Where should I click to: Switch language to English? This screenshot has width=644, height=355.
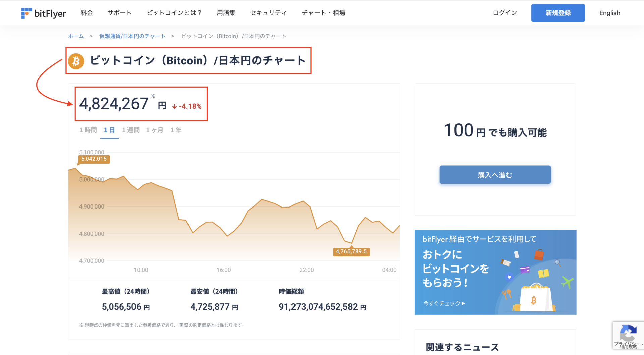coord(610,13)
